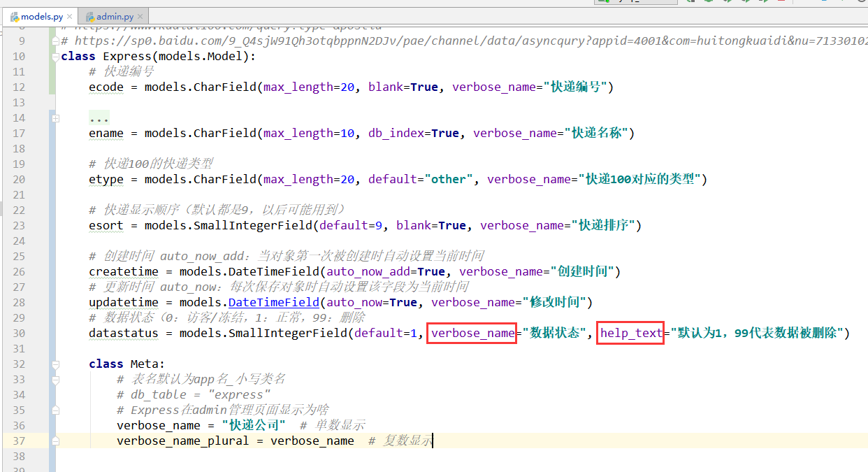The image size is (868, 472).
Task: Click the 'ename' variable on line 17
Action: 106,134
